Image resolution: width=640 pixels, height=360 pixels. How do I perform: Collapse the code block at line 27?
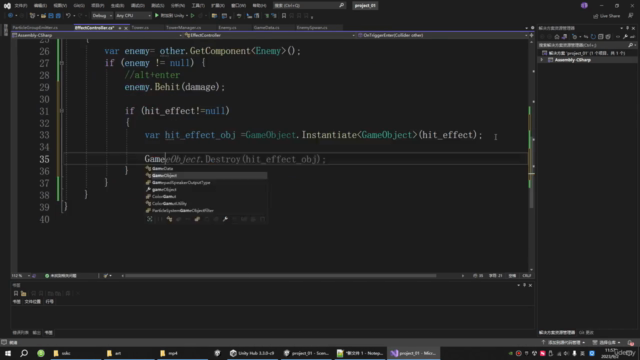tap(62, 63)
